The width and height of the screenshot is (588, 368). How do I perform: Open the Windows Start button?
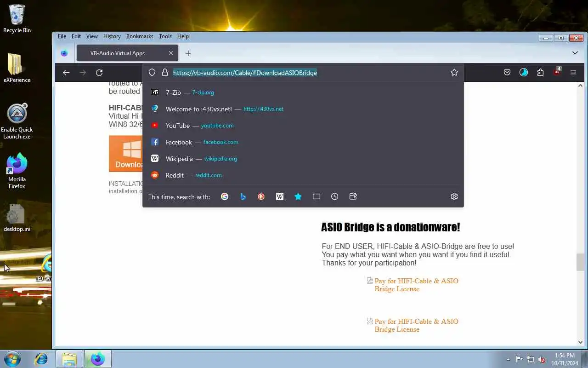[x=12, y=359]
